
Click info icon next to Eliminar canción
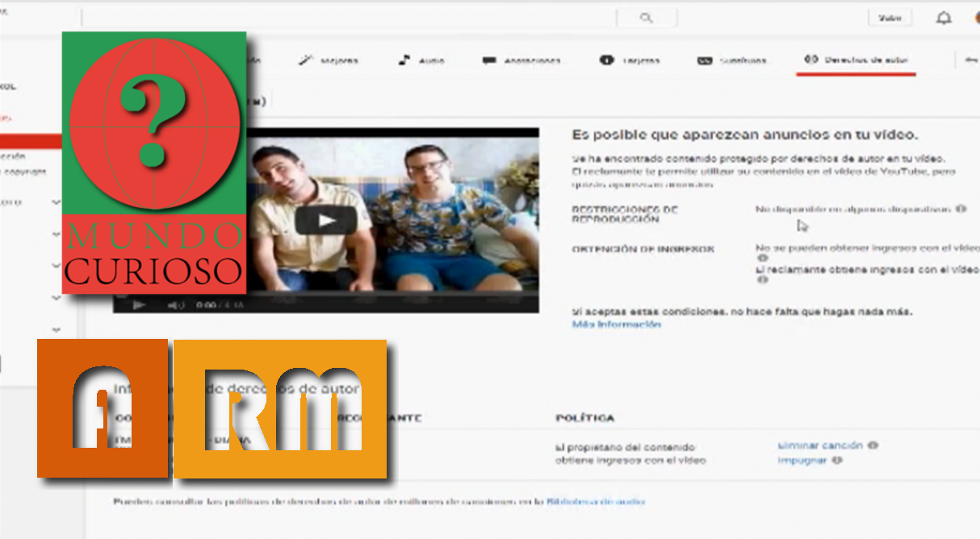pyautogui.click(x=873, y=445)
